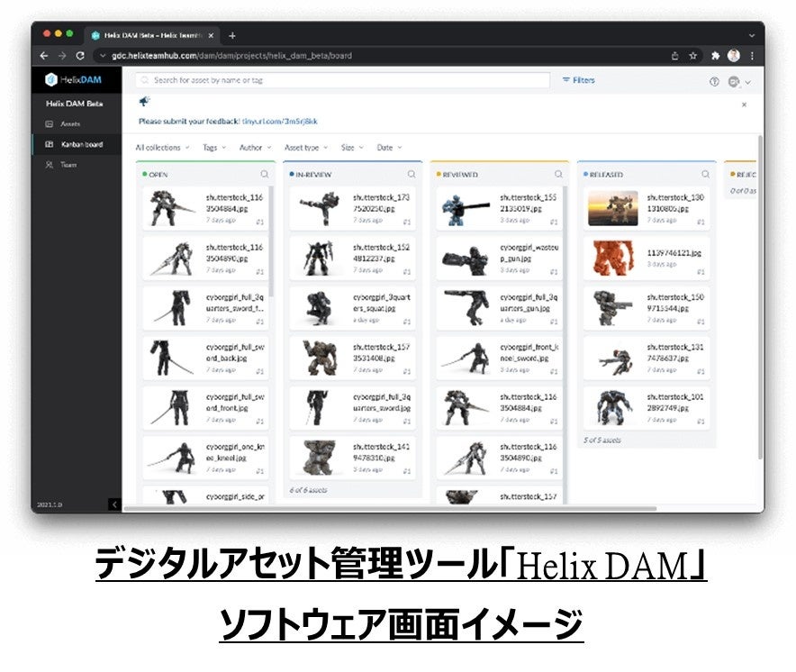The image size is (796, 672).
Task: Open shutterstock_1573531408.jpg card in IN-REVIEW
Action: click(352, 359)
